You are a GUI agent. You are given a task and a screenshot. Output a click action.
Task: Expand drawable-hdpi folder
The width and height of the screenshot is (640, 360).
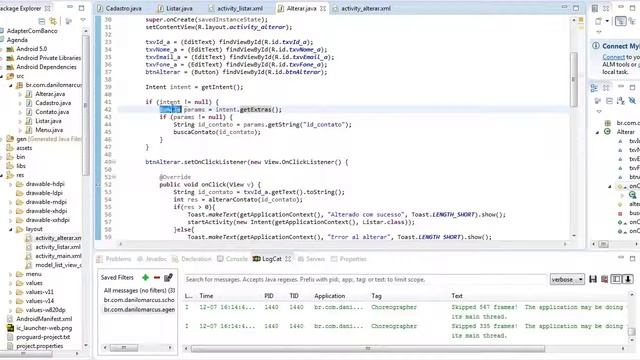(11, 184)
